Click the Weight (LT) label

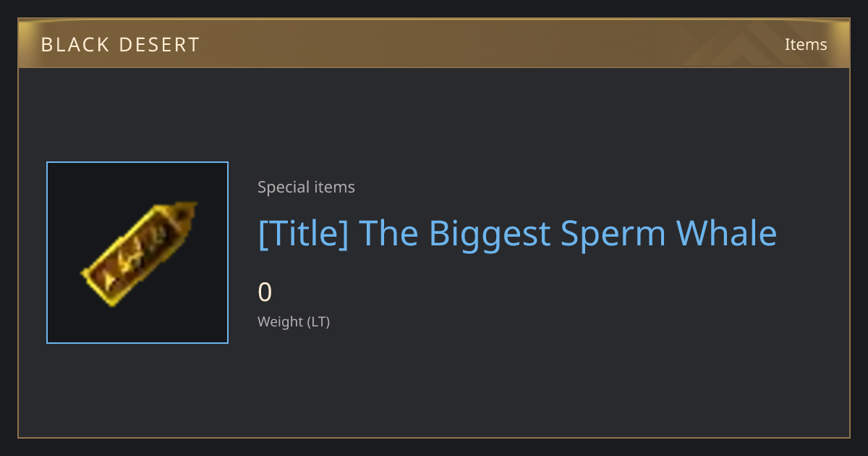click(294, 322)
